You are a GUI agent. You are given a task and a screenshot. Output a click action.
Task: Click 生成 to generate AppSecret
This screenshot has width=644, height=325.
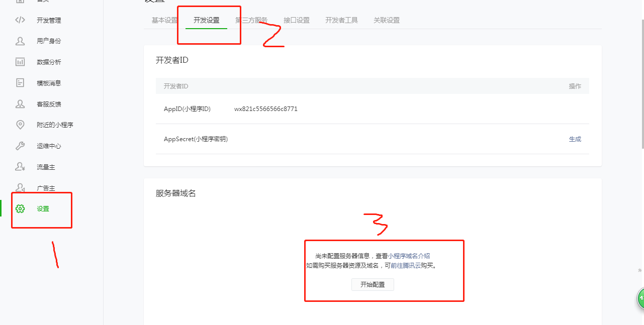coord(575,139)
